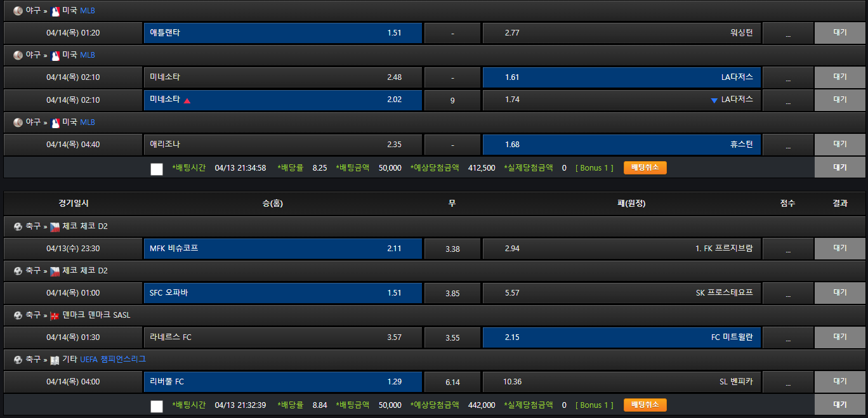Select MFK 비슈코프 home win at 2.11
Image resolution: width=868 pixels, height=418 pixels.
(x=283, y=249)
